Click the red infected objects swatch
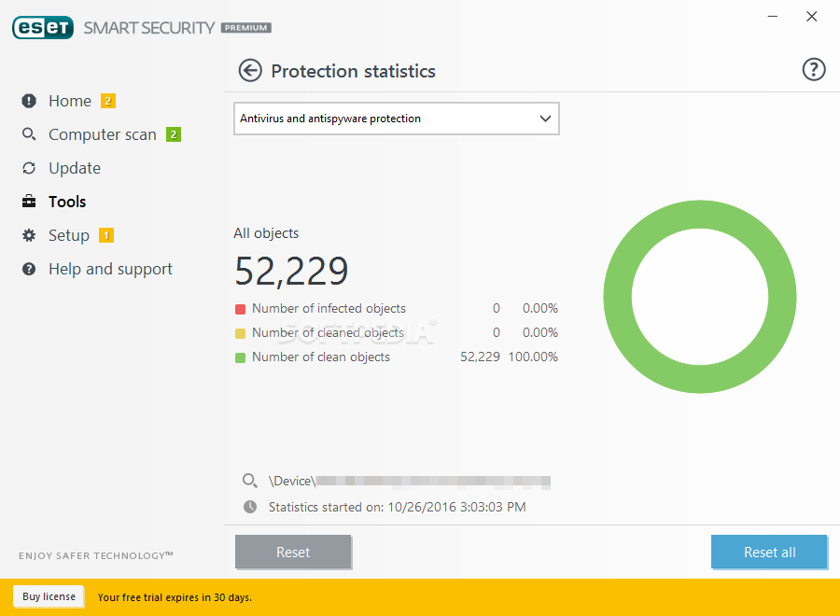The image size is (840, 616). pos(240,309)
